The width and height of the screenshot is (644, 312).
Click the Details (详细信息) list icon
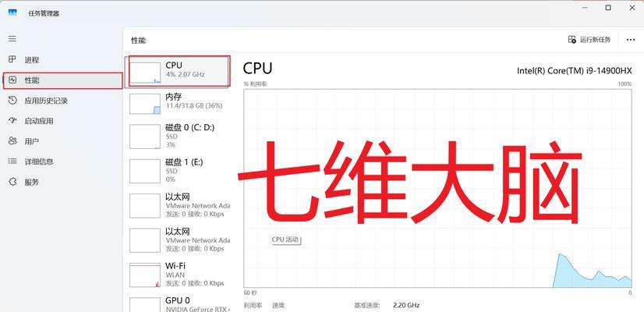[12, 161]
